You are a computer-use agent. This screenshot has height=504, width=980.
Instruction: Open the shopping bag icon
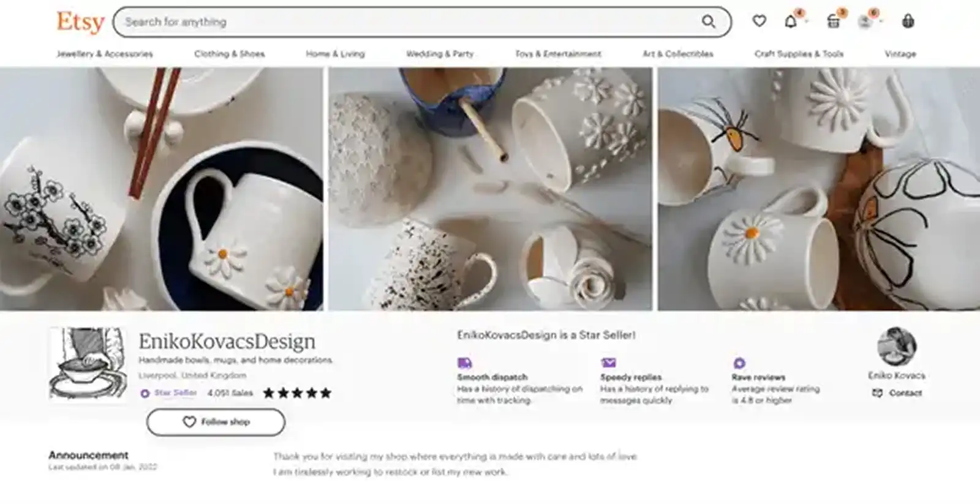[x=908, y=21]
